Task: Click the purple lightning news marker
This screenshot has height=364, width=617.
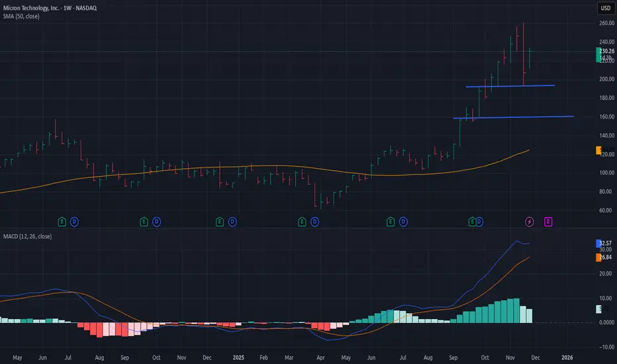Action: 530,222
